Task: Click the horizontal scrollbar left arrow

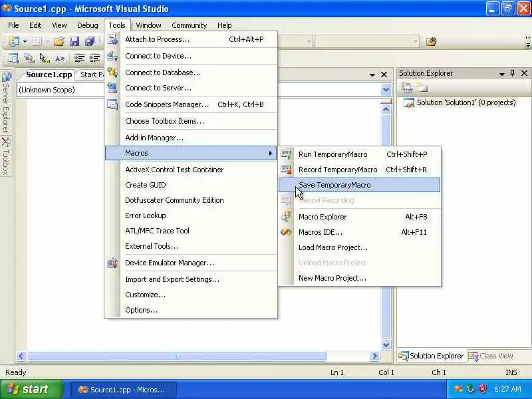Action: tap(21, 356)
